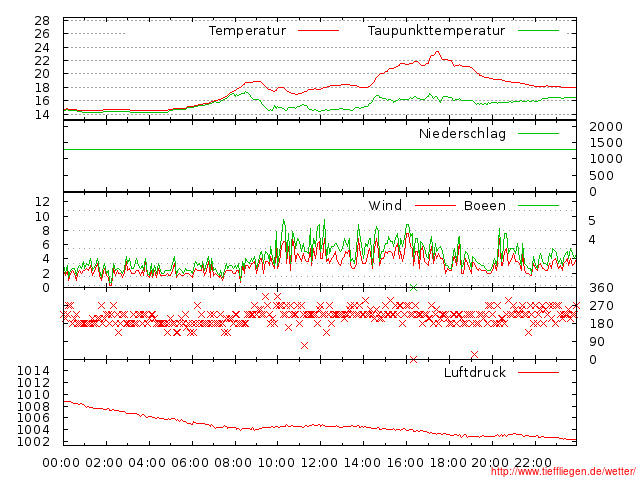Click the 06:00 time axis label

tap(190, 463)
